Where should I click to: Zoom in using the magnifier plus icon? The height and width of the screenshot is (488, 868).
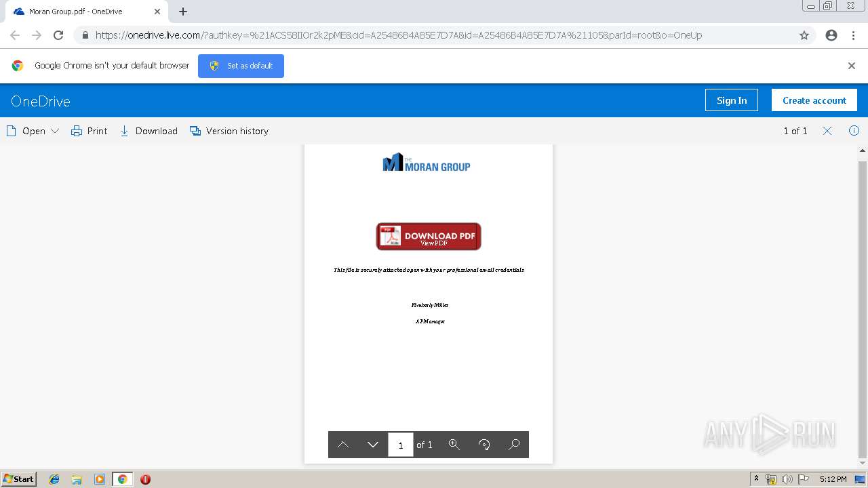point(454,445)
